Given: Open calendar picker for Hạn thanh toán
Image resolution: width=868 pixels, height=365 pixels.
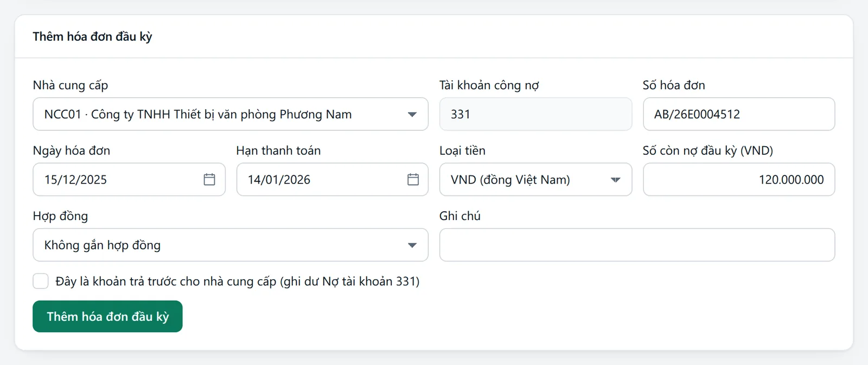Looking at the screenshot, I should tap(413, 179).
